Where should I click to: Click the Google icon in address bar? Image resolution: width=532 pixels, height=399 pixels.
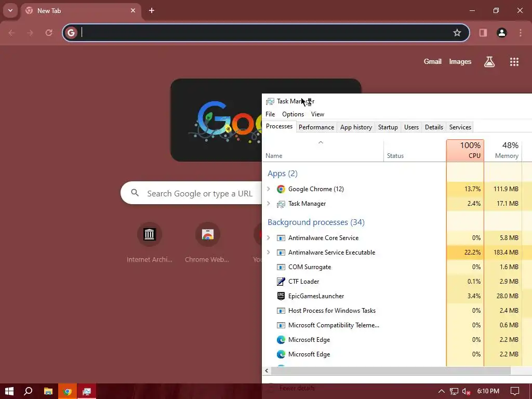[71, 33]
